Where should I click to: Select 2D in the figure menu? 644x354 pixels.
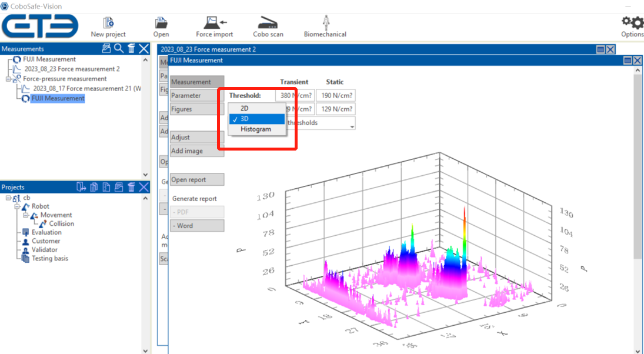[245, 109]
